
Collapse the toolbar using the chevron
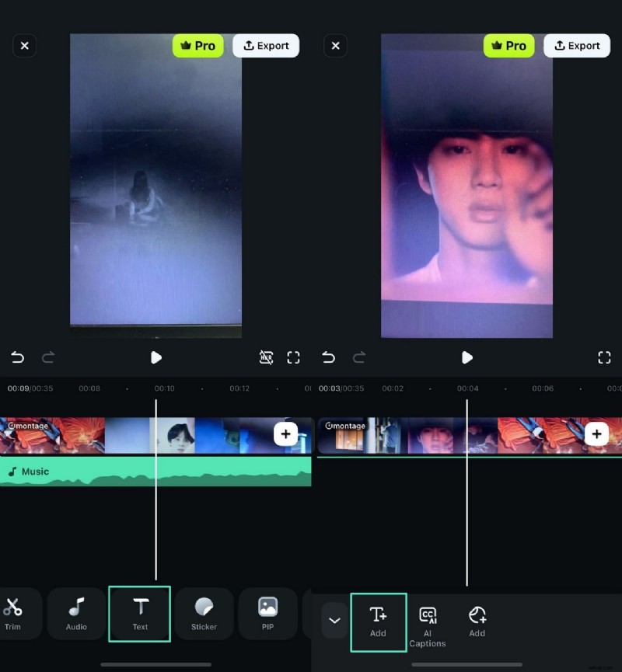coord(334,621)
